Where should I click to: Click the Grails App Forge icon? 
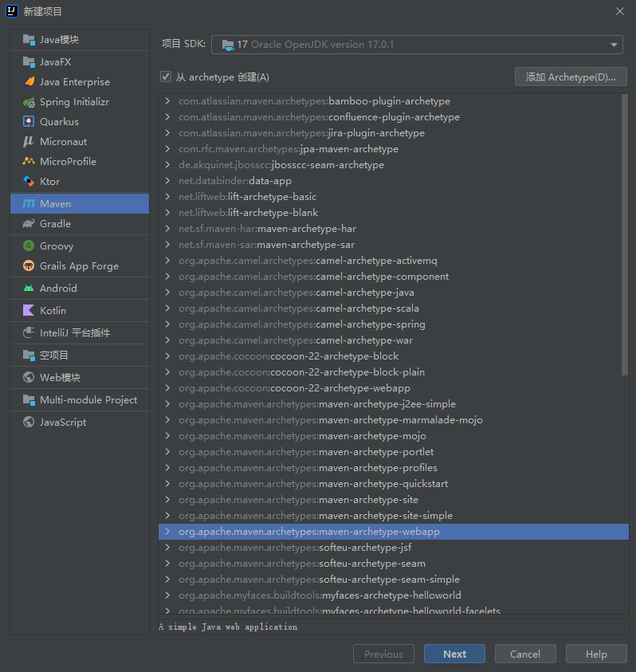[x=29, y=265]
